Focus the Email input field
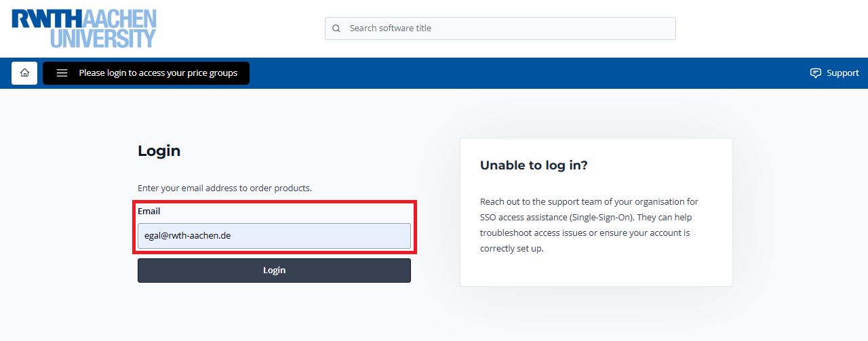This screenshot has width=868, height=341. [274, 236]
